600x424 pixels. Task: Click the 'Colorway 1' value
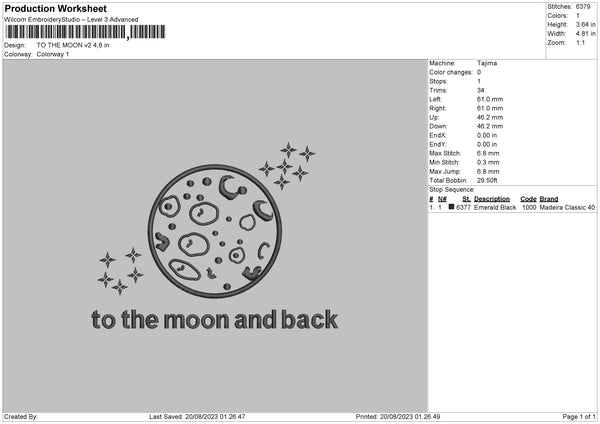tap(53, 54)
